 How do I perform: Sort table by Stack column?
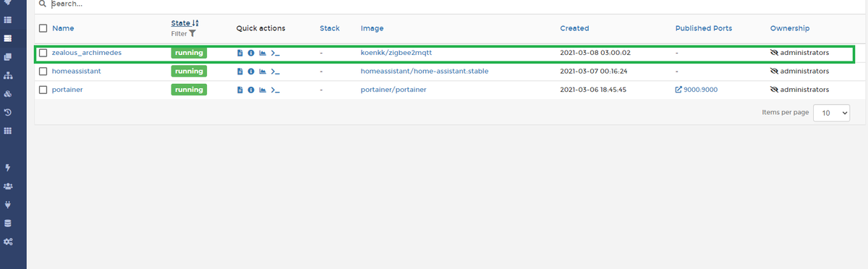[x=329, y=28]
